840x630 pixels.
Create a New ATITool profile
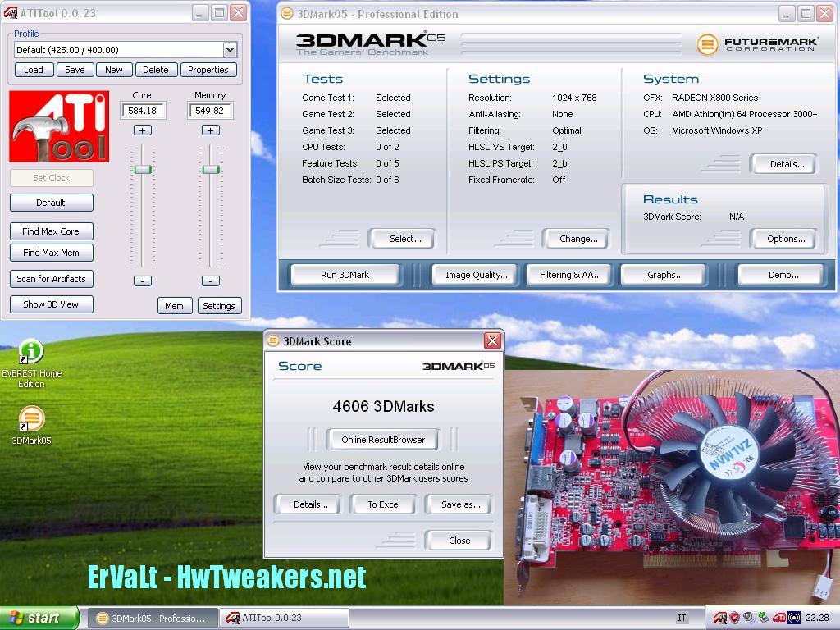point(113,70)
